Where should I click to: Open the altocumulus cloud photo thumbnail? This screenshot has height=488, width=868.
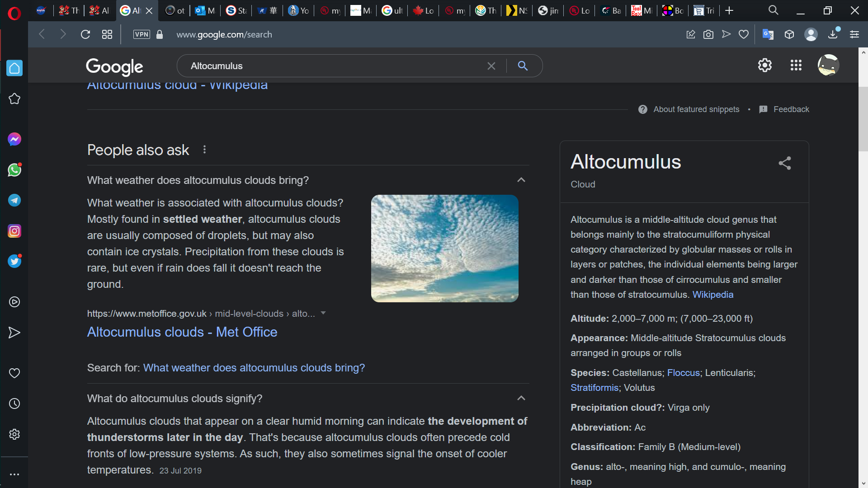(x=445, y=249)
